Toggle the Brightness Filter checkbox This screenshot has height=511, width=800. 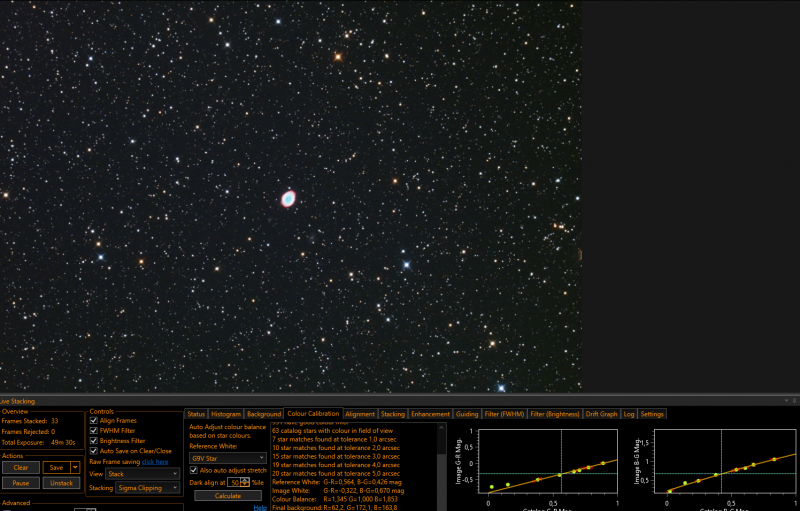[x=93, y=441]
